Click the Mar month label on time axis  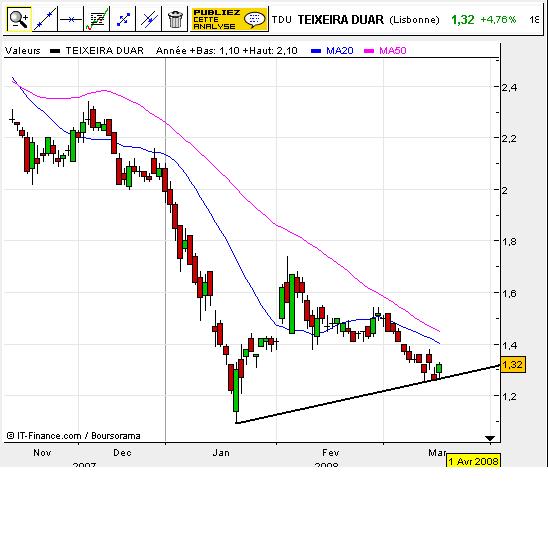pyautogui.click(x=437, y=452)
